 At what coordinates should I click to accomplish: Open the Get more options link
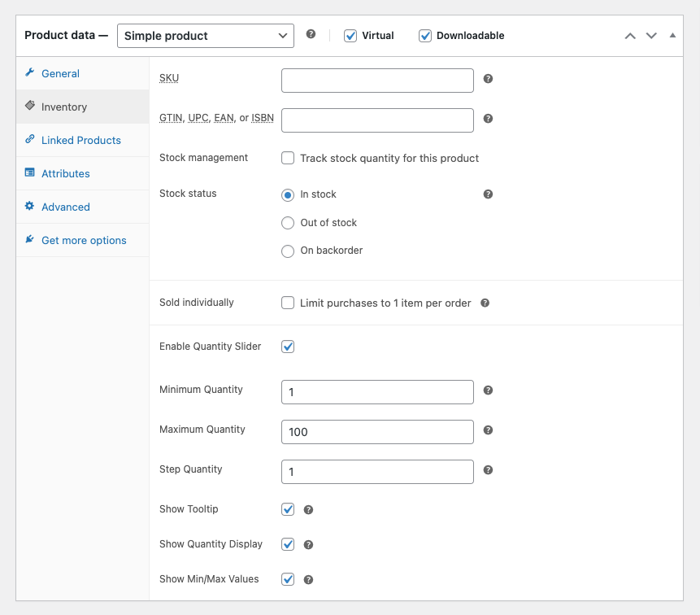(84, 240)
